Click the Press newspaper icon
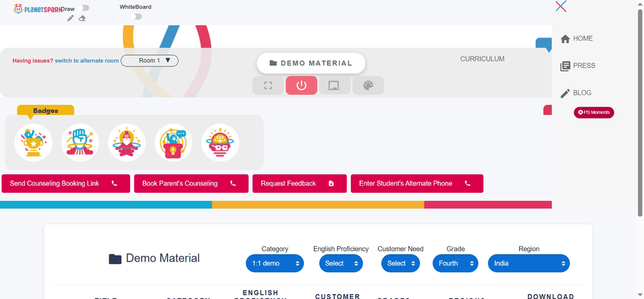This screenshot has height=299, width=644. [565, 66]
